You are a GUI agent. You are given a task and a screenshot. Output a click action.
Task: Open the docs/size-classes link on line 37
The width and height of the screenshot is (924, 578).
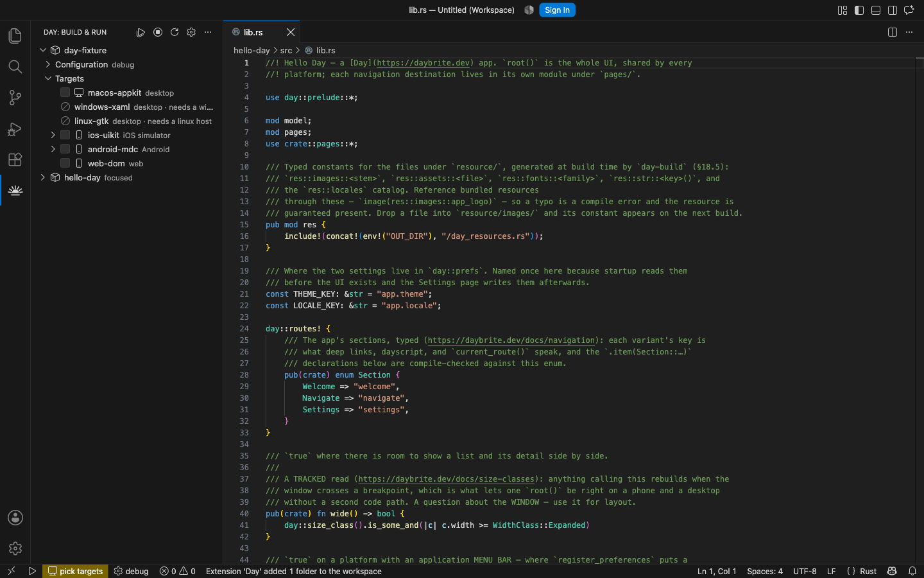click(x=447, y=479)
